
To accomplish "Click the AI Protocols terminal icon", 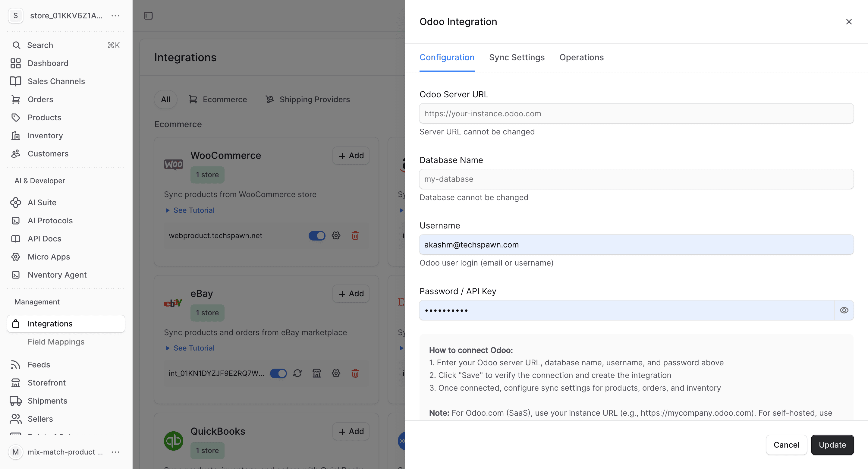I will click(x=15, y=221).
